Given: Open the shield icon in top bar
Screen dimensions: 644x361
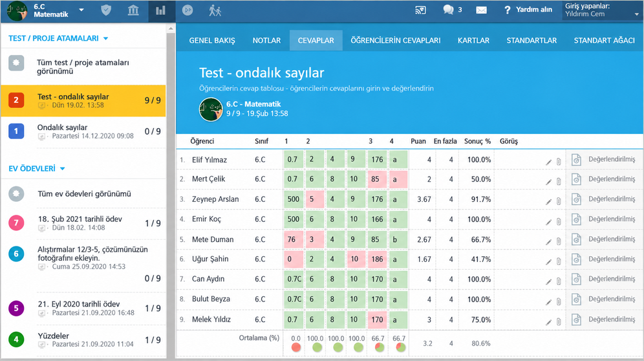Looking at the screenshot, I should 106,10.
